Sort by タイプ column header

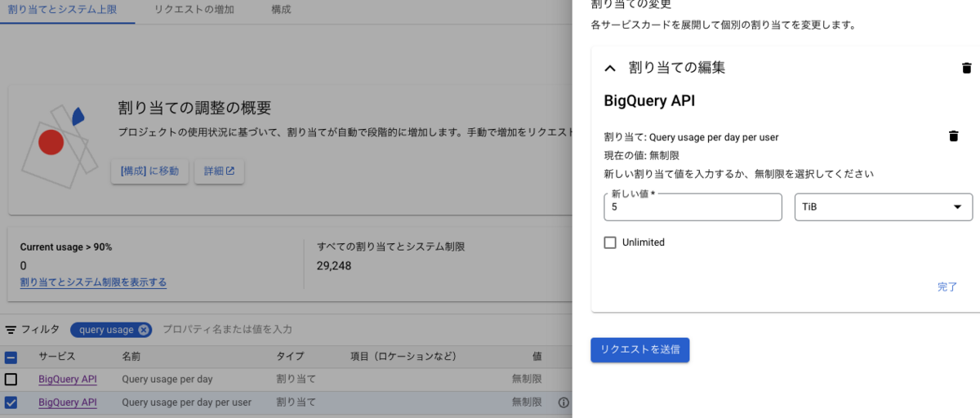point(290,357)
